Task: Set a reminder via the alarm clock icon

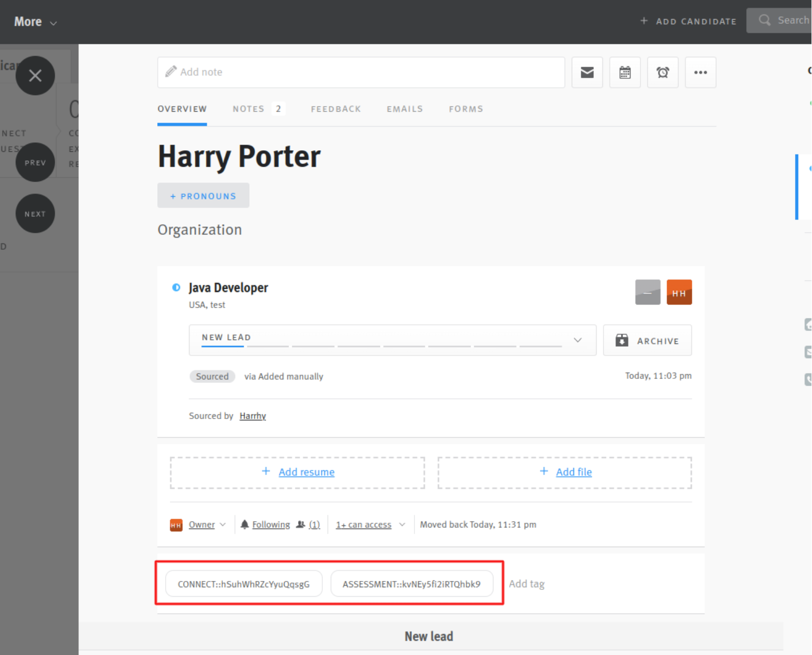Action: [x=663, y=72]
